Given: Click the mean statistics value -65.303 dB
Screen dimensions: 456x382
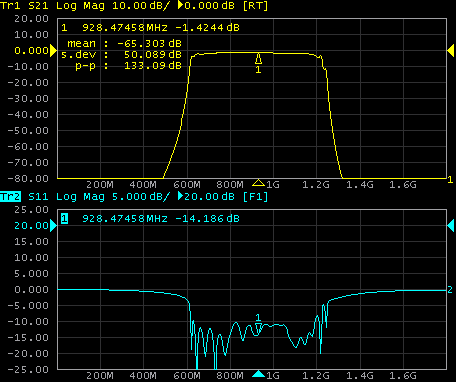Looking at the screenshot, I should click(150, 43).
